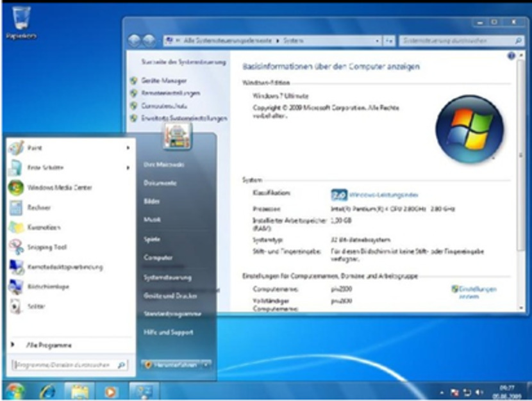Click the Windows Start orb
Image resolution: width=532 pixels, height=401 pixels.
(15, 390)
